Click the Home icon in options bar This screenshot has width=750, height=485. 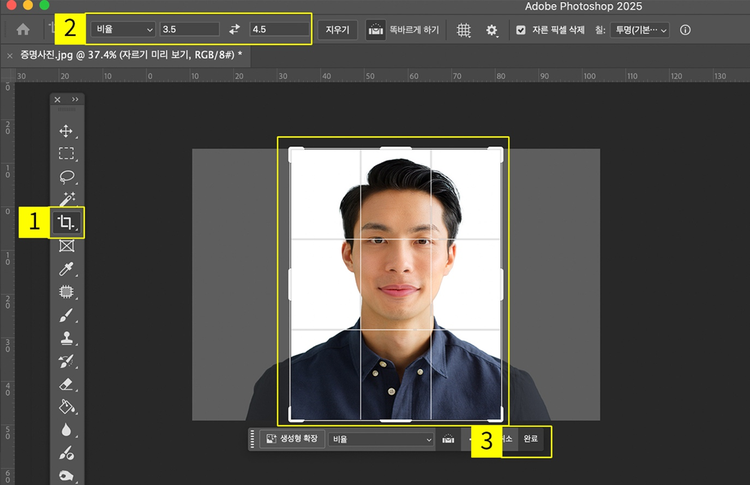[23, 30]
